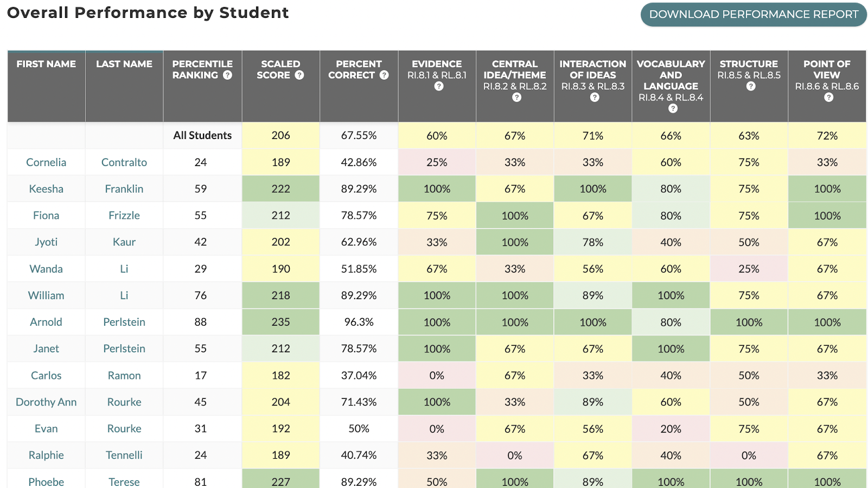Sort by First Name column header
868x488 pixels.
46,64
